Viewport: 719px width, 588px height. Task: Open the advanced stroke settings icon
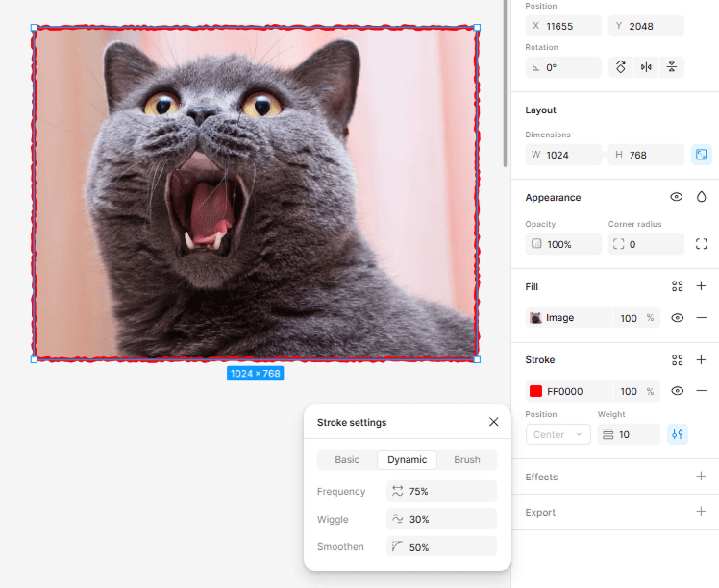tap(678, 434)
